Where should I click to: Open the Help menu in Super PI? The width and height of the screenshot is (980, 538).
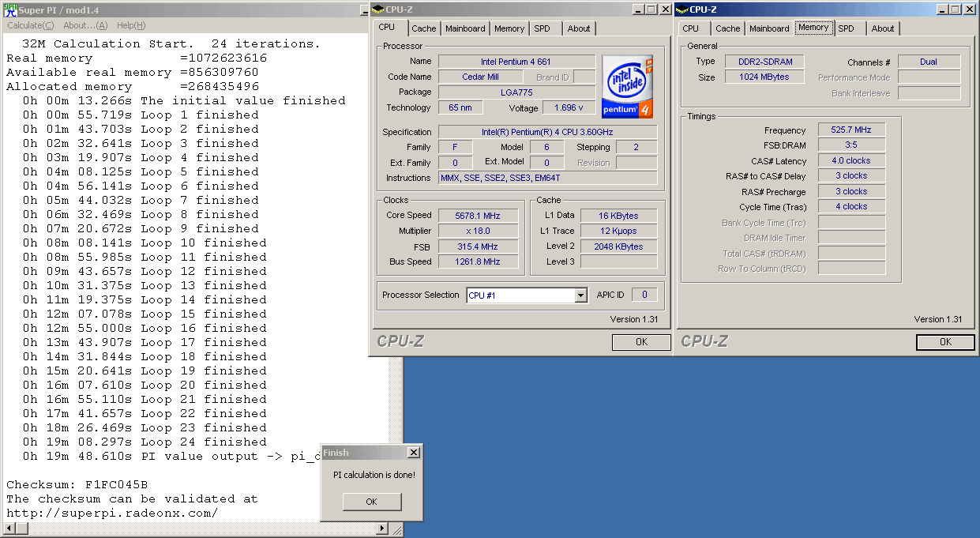tap(131, 25)
